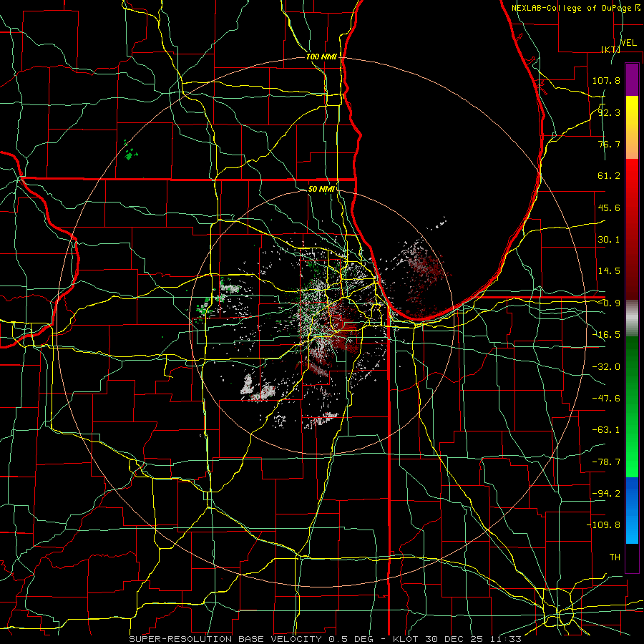Click the purple segment of the velocity color bar
The image size is (644, 644).
point(632,79)
